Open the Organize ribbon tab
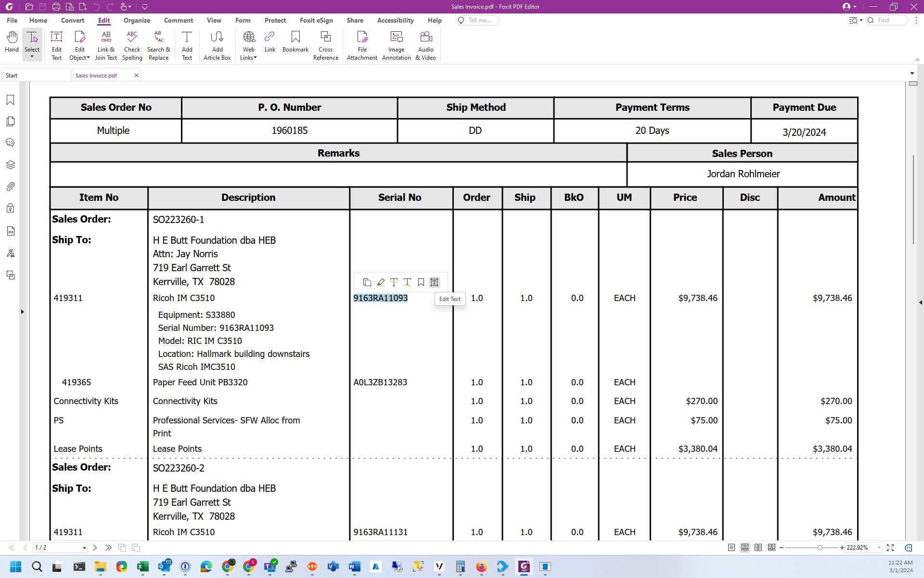Image resolution: width=924 pixels, height=578 pixels. point(137,20)
